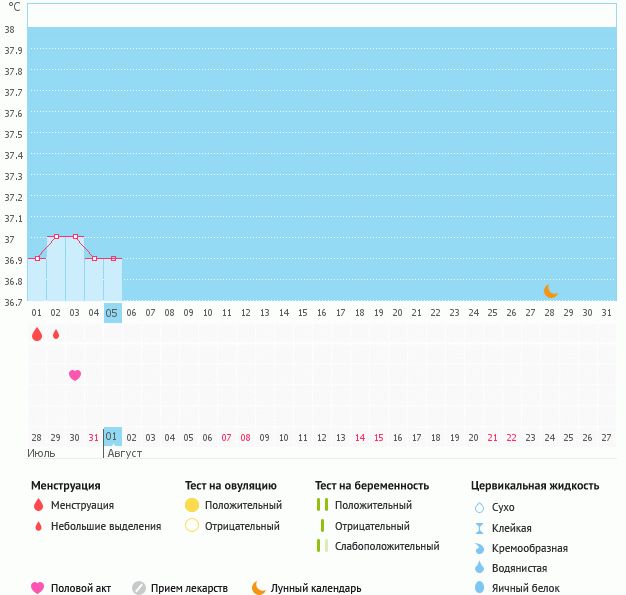The height and width of the screenshot is (595, 626).
Task: Click the positive pregnancy test icon
Action: point(322,505)
